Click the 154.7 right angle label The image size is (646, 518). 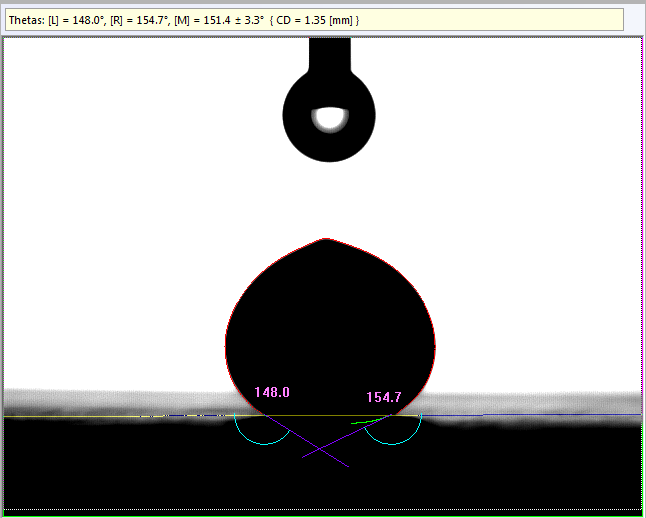[384, 397]
